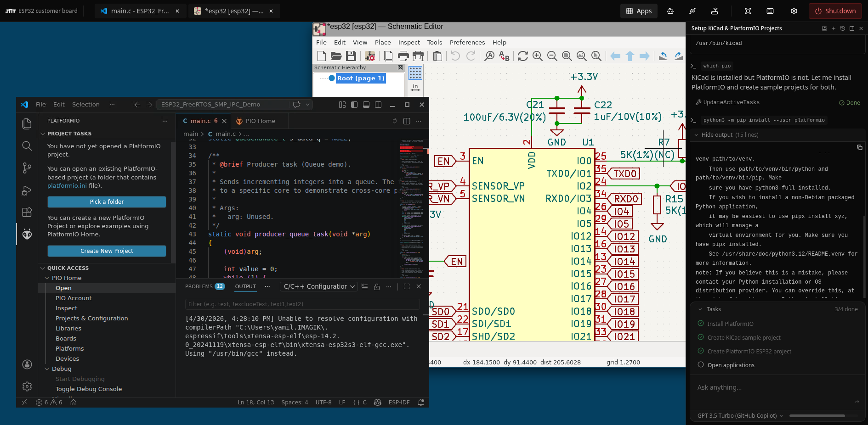Refresh the schematic view in KiCad

523,56
